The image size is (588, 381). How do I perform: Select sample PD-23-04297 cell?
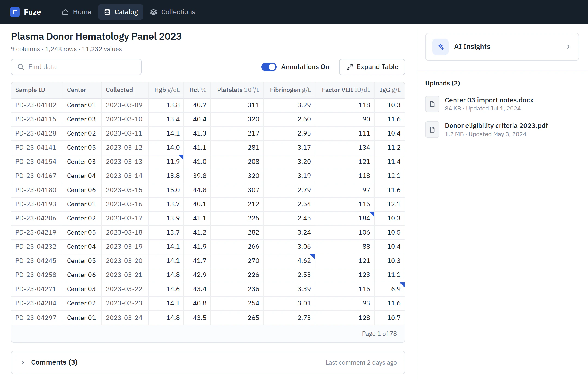37,318
